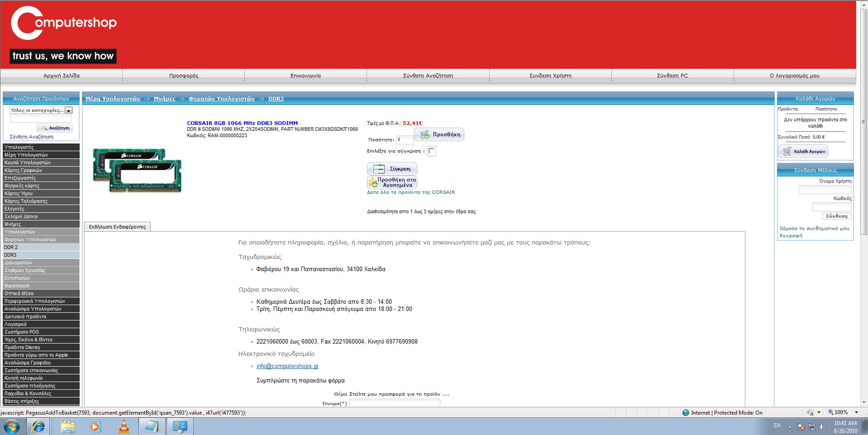Go to Σύνθεση PC in navigation bar
868x435 pixels.
672,76
